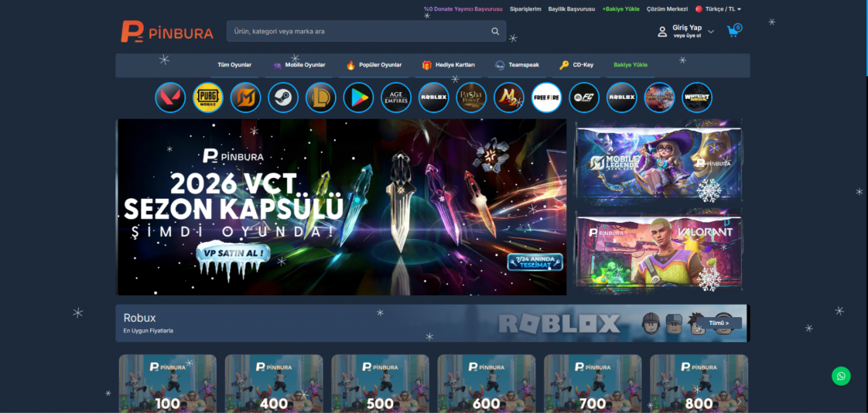Viewport: 868px width, 413px height.
Task: Open the Mobile Oyunlar menu
Action: [x=299, y=65]
